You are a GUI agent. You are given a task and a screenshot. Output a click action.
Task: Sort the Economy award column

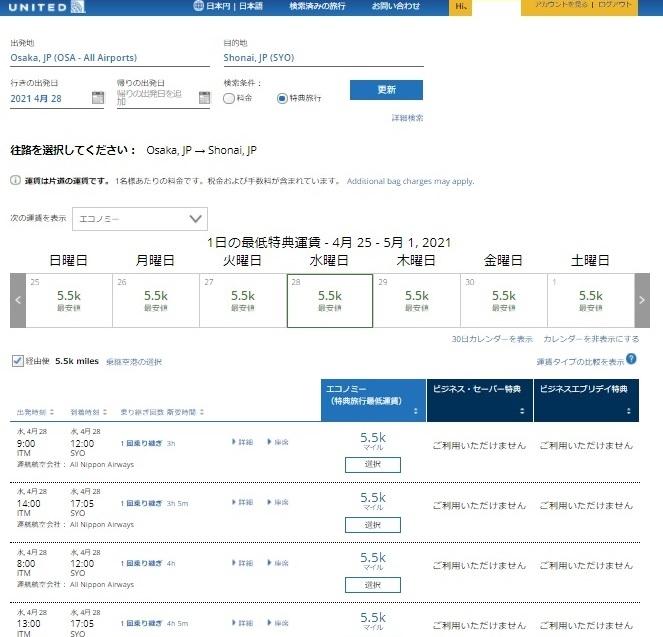(416, 411)
